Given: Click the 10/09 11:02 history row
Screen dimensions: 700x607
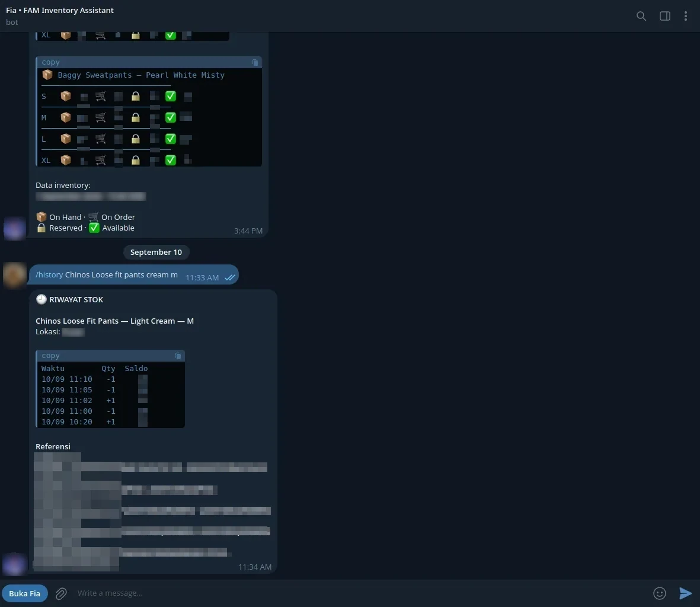Looking at the screenshot, I should click(94, 401).
